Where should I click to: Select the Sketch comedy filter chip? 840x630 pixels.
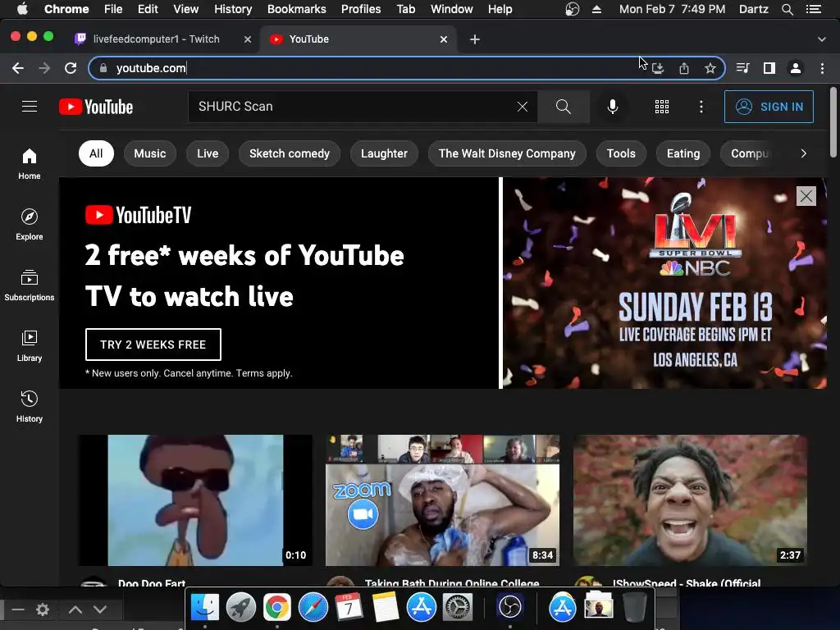click(290, 153)
